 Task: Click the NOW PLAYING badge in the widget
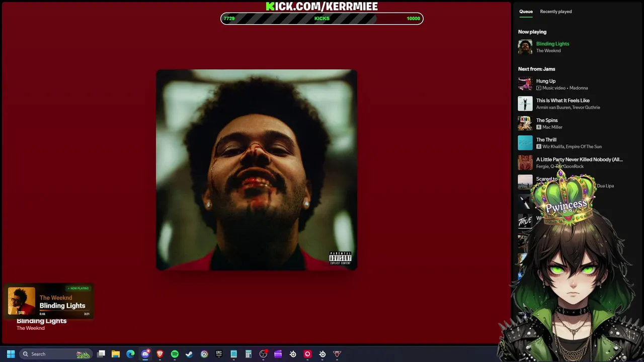78,289
